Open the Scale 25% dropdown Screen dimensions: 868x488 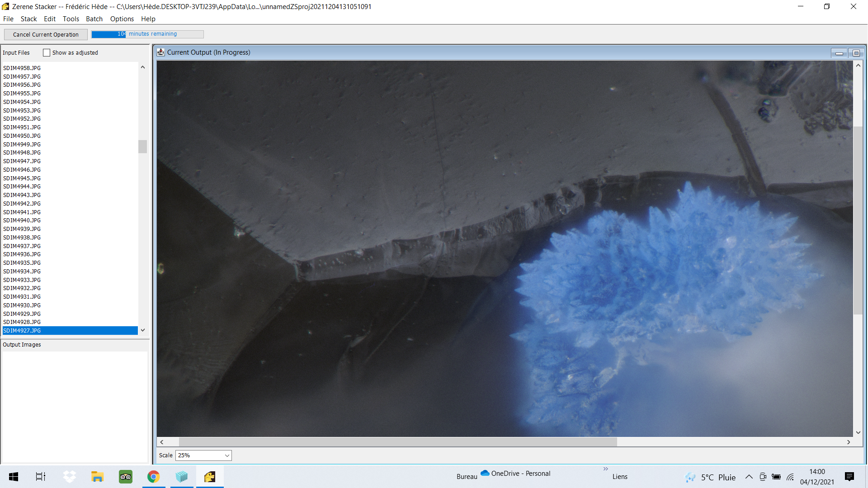click(203, 455)
